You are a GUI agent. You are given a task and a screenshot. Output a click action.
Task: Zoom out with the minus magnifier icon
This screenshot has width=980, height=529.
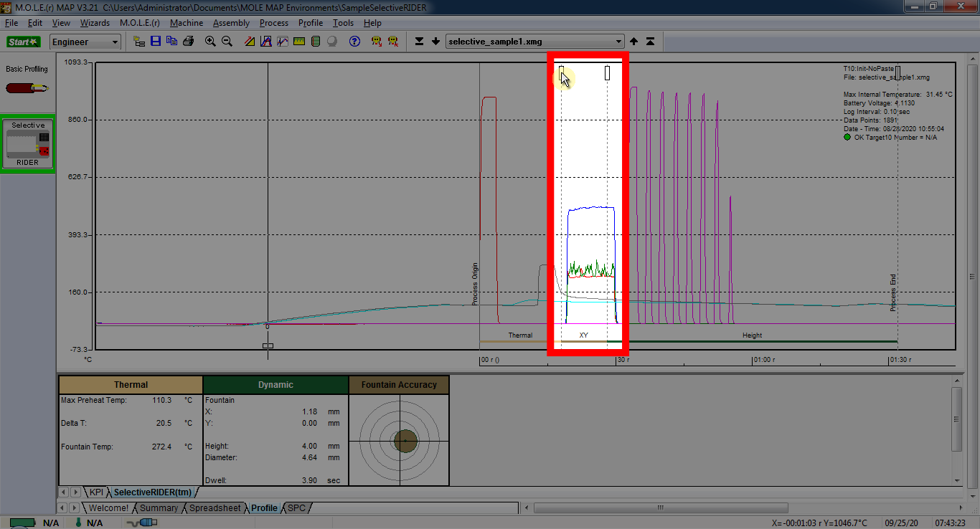coord(227,42)
